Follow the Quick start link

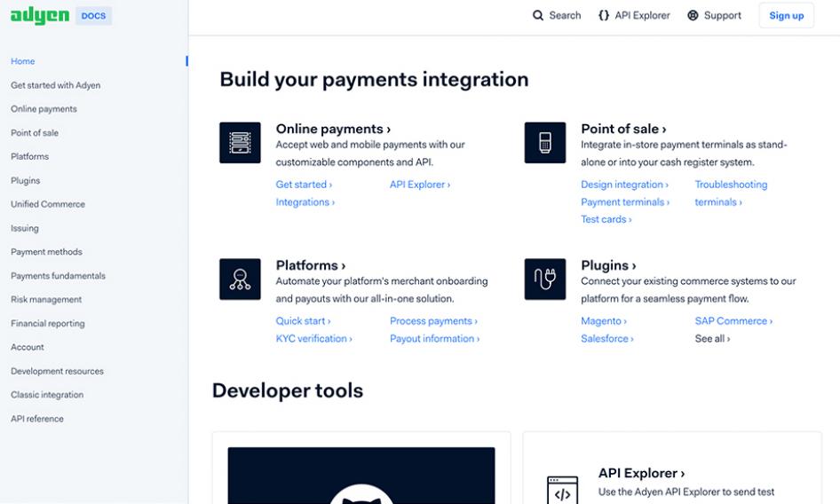coord(303,321)
